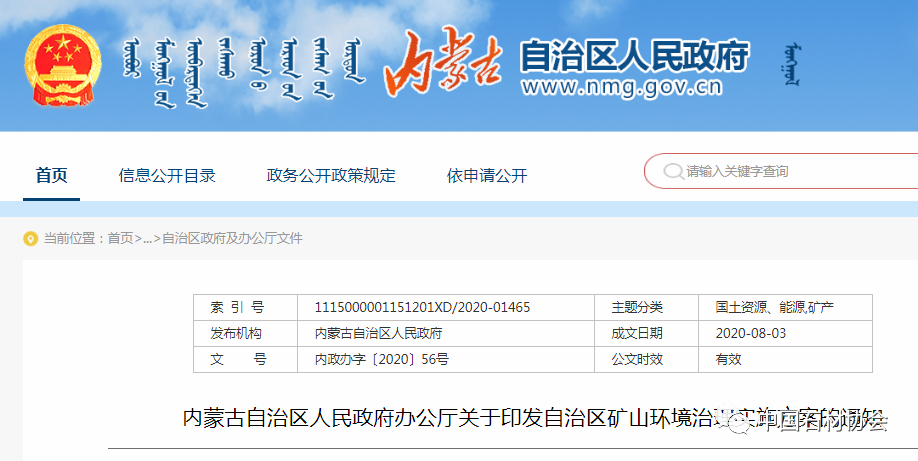Click the www.nmg.gov.cn website address
The image size is (918, 461).
(622, 87)
